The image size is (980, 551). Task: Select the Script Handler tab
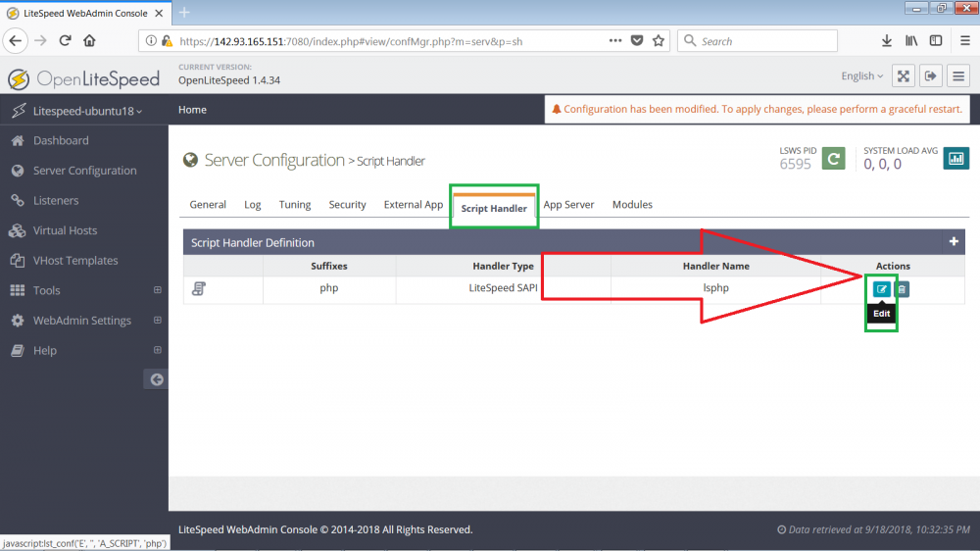click(x=494, y=208)
